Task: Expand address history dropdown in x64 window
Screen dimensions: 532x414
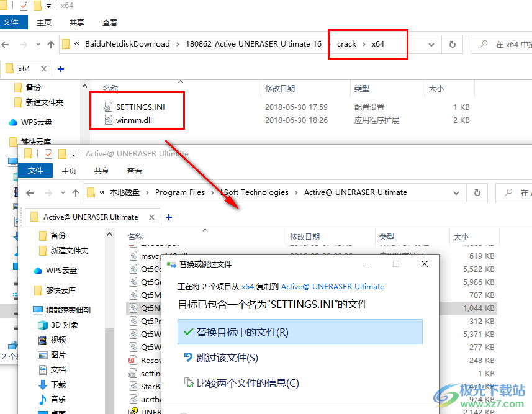Action: pyautogui.click(x=431, y=45)
